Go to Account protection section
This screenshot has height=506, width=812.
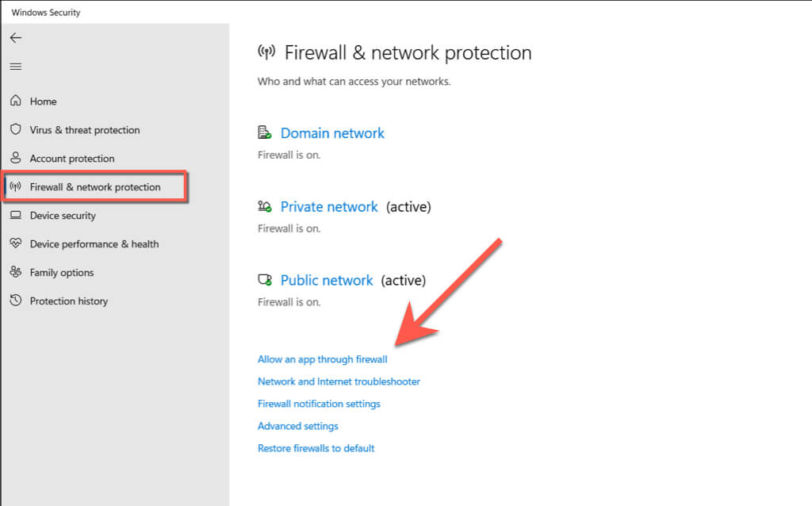point(71,159)
